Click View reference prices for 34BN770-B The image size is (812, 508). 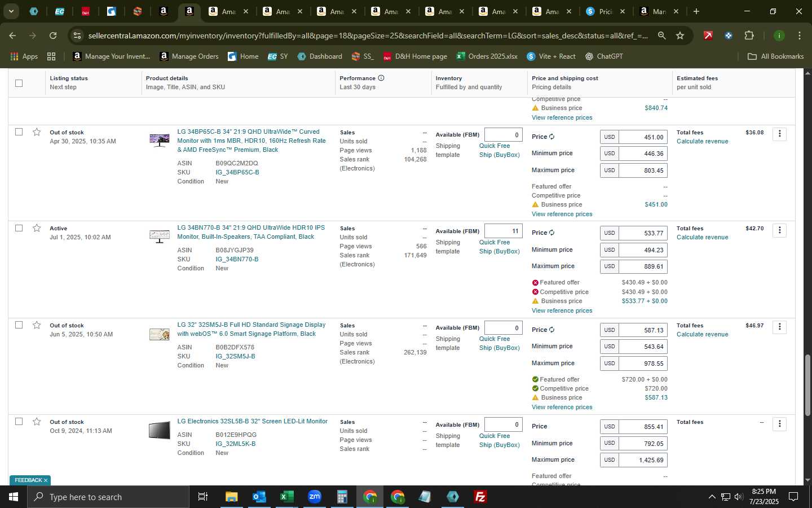[x=562, y=310]
